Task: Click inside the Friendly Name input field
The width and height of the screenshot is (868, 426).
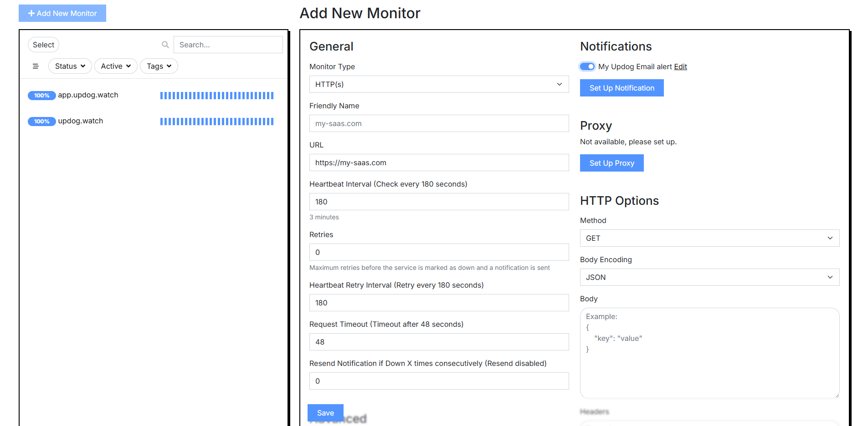Action: [x=439, y=123]
